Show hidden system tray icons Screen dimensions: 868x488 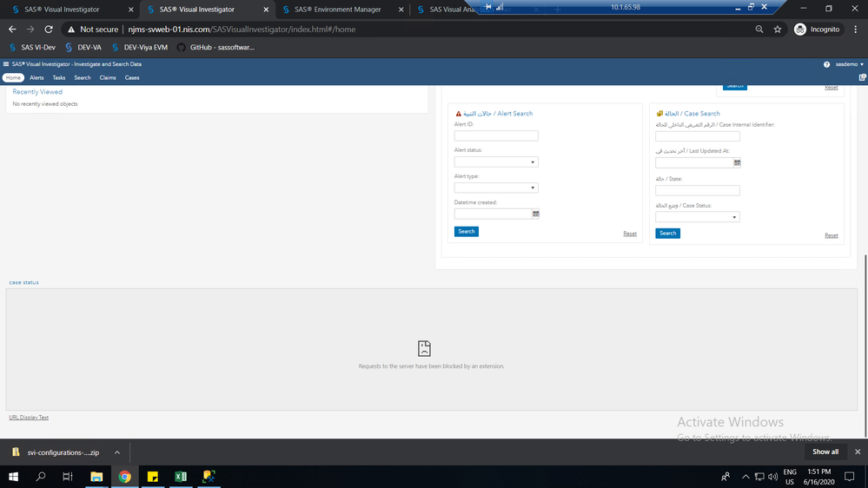tap(745, 477)
